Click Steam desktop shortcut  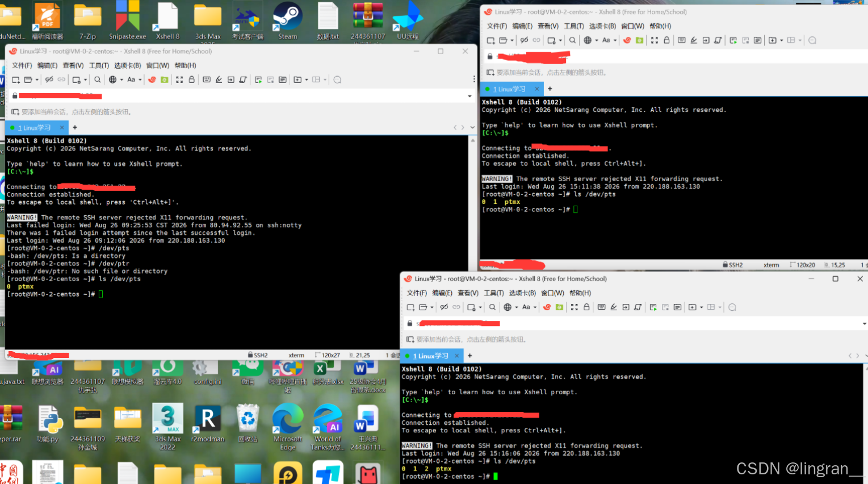coord(287,21)
